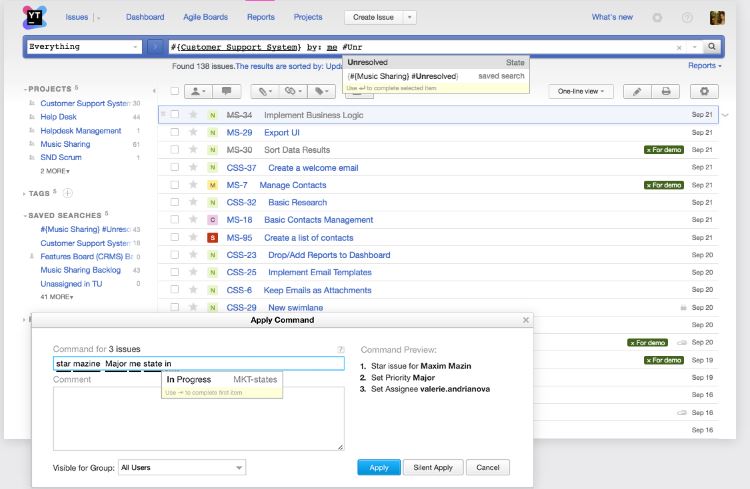Click the comment bubble toolbar button

click(226, 91)
